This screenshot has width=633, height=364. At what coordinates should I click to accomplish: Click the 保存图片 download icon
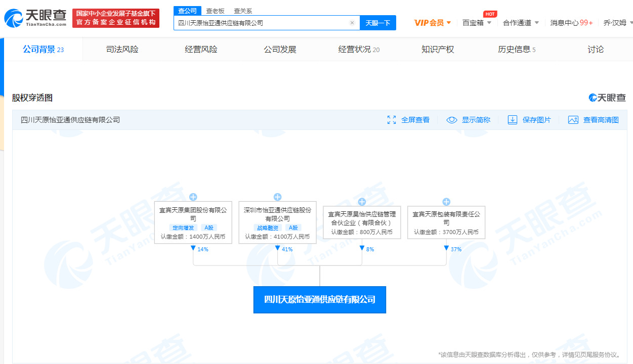513,120
